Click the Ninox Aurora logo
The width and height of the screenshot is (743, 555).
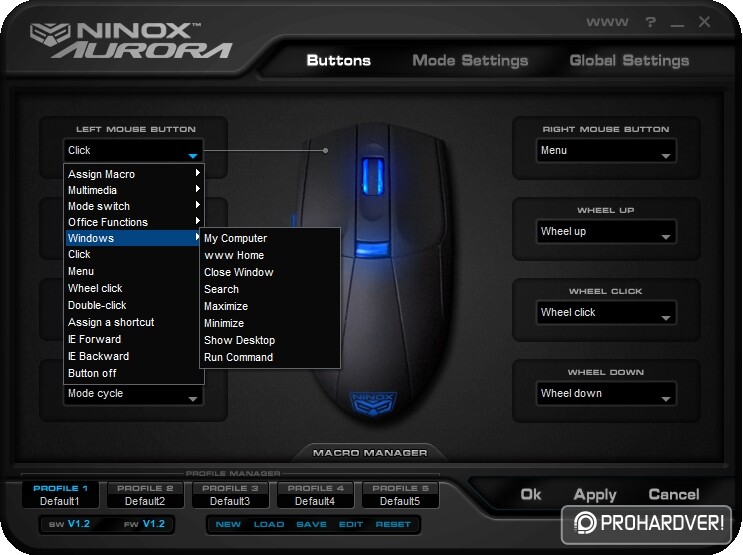pyautogui.click(x=131, y=40)
